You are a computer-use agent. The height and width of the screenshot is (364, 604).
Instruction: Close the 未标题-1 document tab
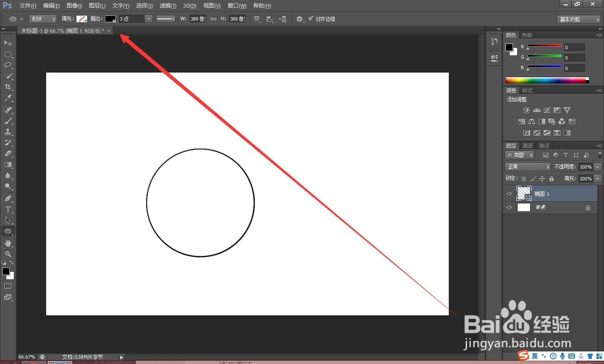(109, 31)
